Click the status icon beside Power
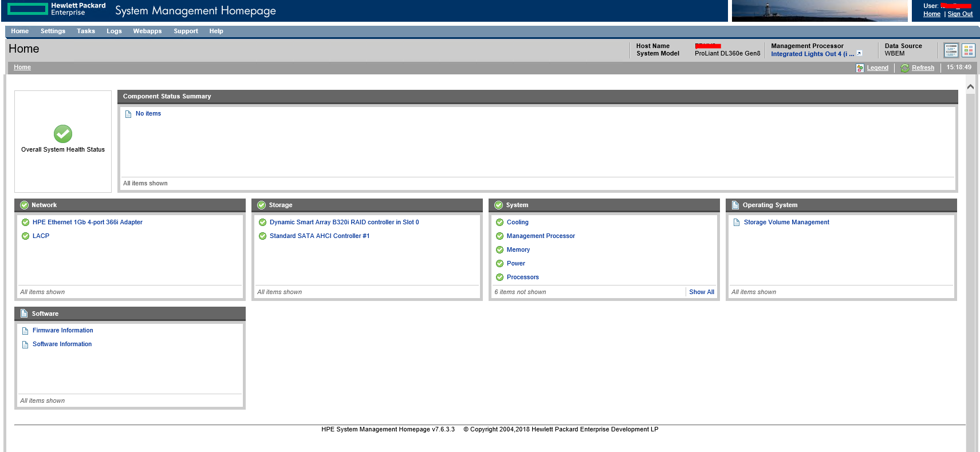The width and height of the screenshot is (980, 452). tap(499, 264)
